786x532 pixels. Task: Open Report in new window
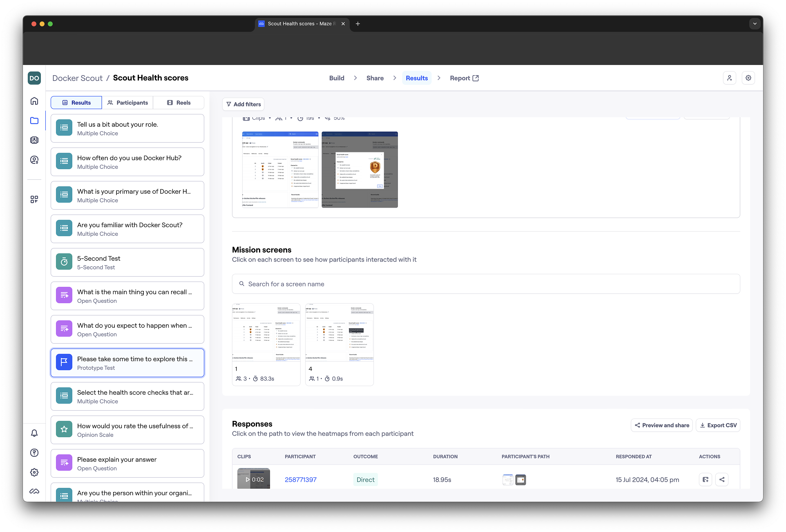[464, 78]
